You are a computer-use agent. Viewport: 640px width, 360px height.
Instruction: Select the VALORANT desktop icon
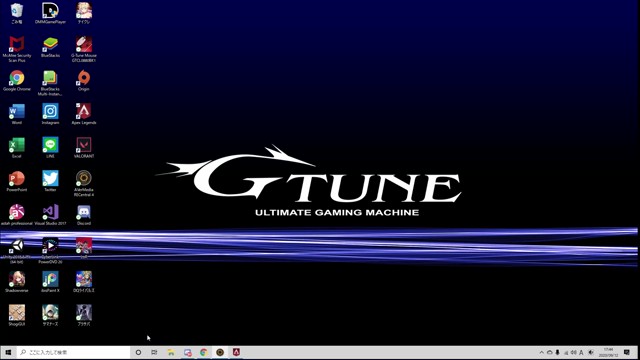click(x=84, y=147)
